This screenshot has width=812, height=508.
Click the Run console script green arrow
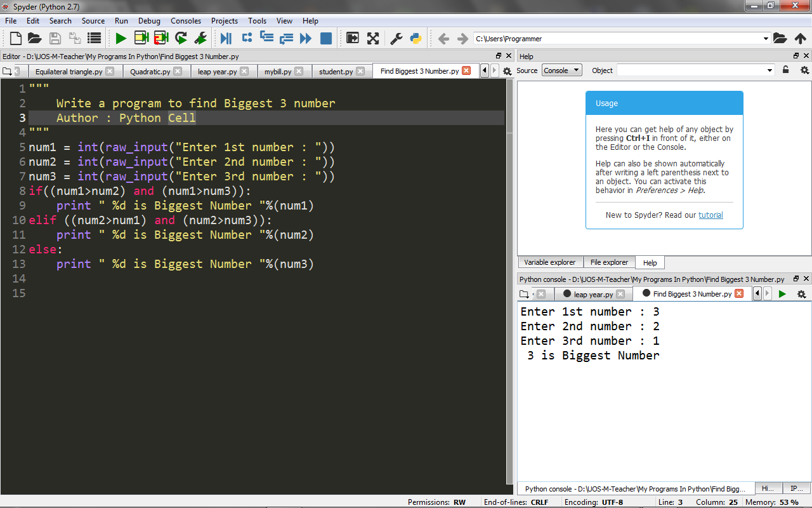point(782,293)
